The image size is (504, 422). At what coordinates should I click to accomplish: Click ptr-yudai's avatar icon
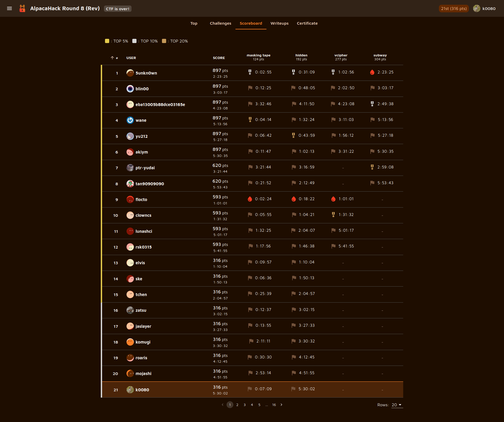pyautogui.click(x=130, y=168)
